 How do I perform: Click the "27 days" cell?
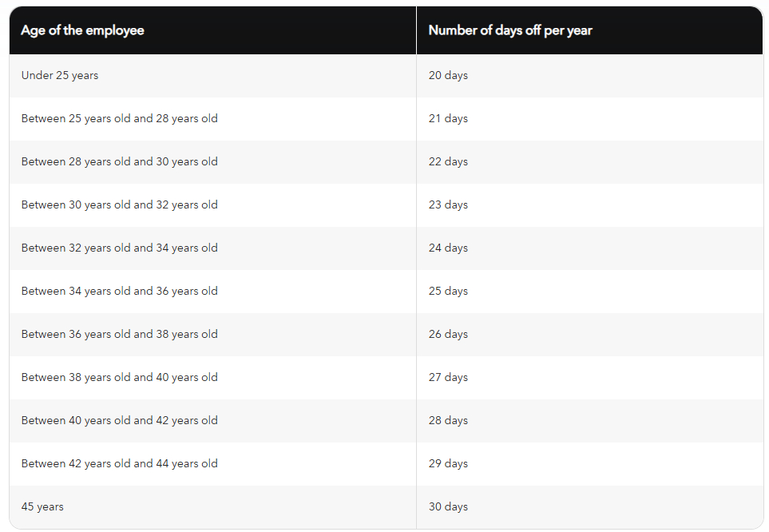pos(448,377)
